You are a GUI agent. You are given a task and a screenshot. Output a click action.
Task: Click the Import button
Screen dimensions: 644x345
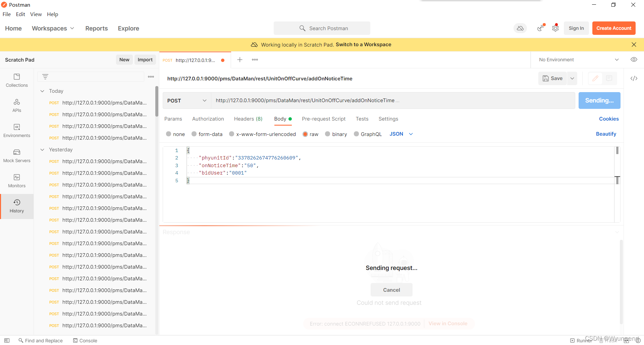(145, 60)
